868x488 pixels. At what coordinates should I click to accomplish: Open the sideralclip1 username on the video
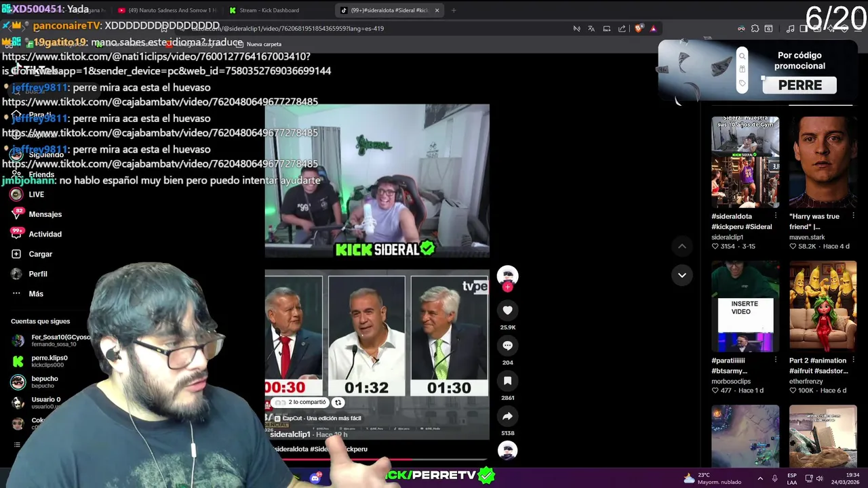[290, 434]
